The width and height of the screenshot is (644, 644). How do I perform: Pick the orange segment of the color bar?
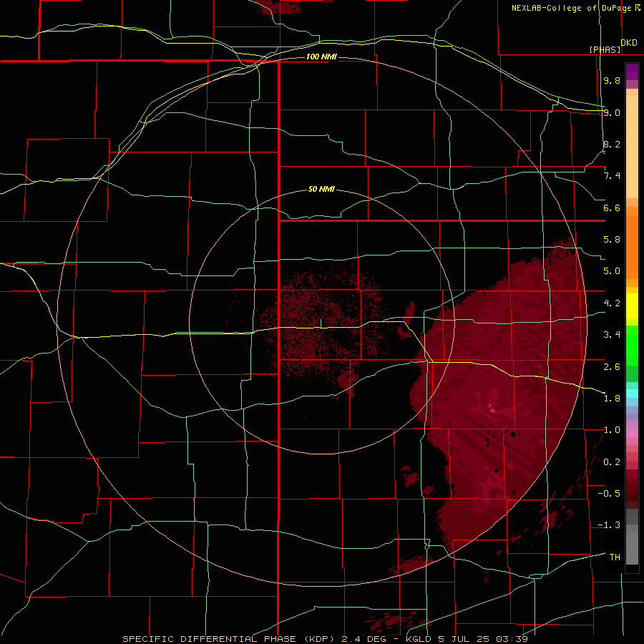click(632, 246)
